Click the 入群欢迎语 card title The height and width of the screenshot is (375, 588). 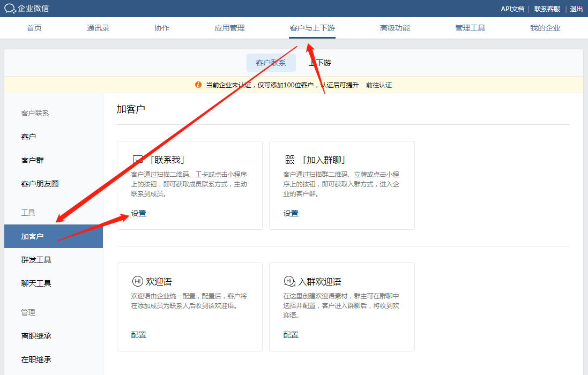point(320,281)
